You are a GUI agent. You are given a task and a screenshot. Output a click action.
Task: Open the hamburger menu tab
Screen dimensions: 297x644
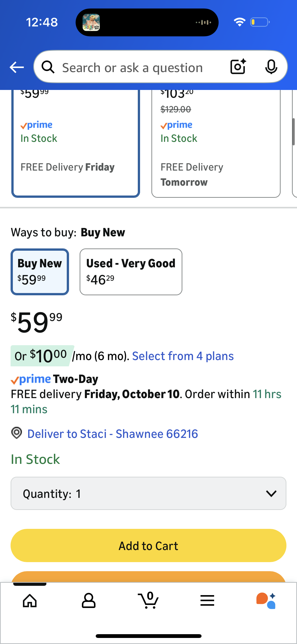click(207, 601)
